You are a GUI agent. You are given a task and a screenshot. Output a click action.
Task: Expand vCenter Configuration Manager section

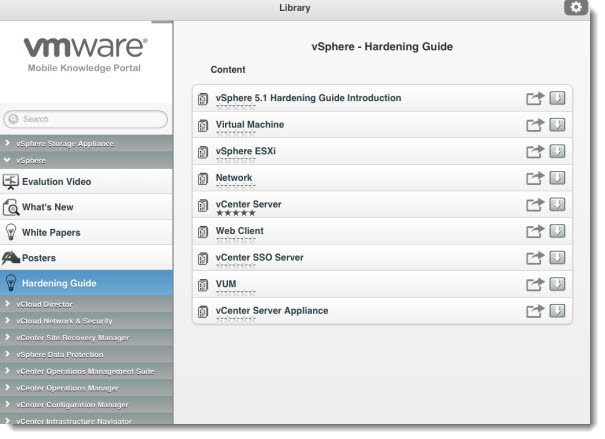86,404
